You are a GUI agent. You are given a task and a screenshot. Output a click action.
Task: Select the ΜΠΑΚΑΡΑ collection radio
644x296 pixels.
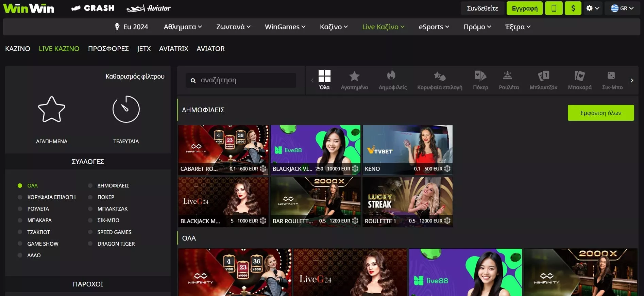click(20, 220)
